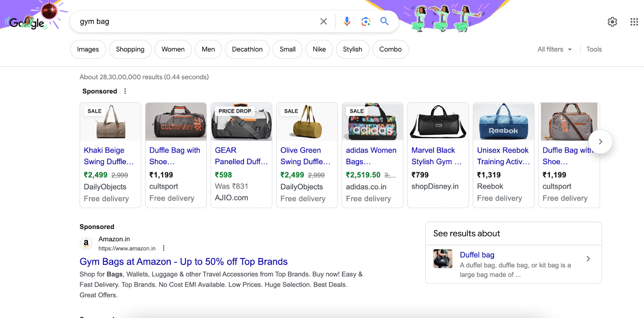Viewport: 644px width, 318px height.
Task: Open Google Lens image search icon
Action: [365, 21]
